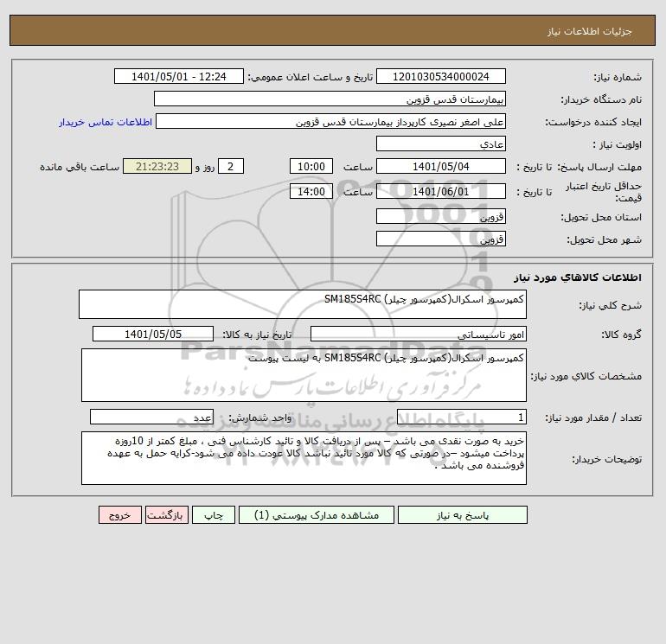666x644 pixels.
Task: Click the goods specification box به لیست پیوست
Action: [304, 375]
